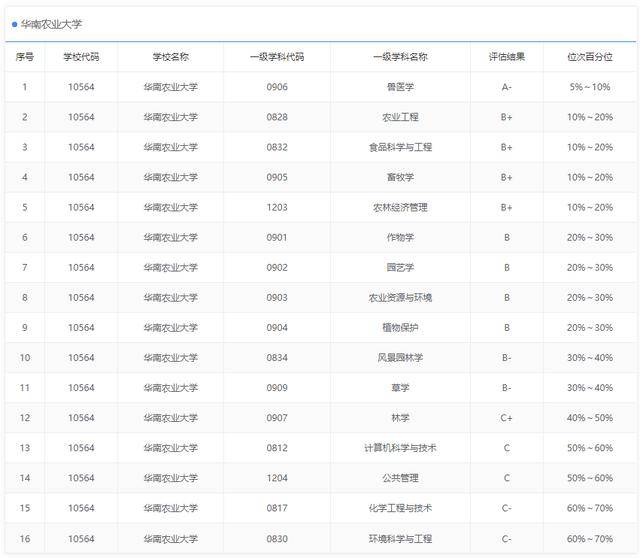
Task: Select the 序号 column header
Action: point(24,57)
